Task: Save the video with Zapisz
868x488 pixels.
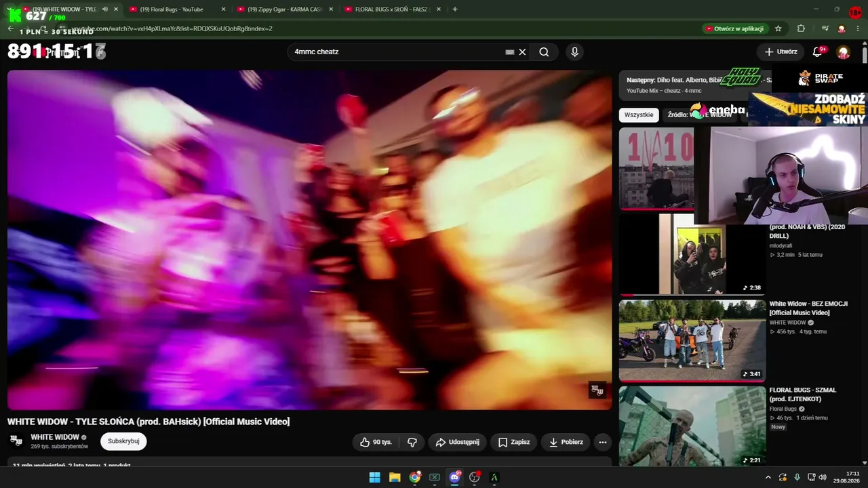Action: pos(513,442)
